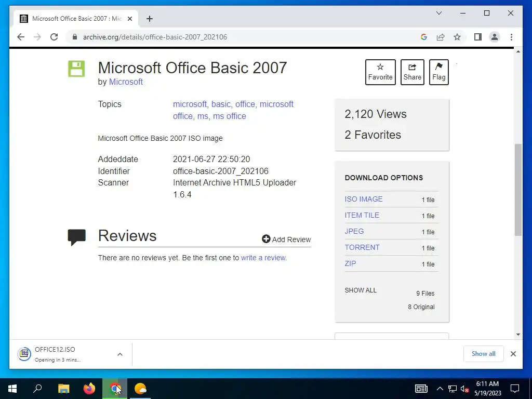Viewport: 532px width, 399px height.
Task: Click the '9 Files' count text
Action: coord(425,294)
